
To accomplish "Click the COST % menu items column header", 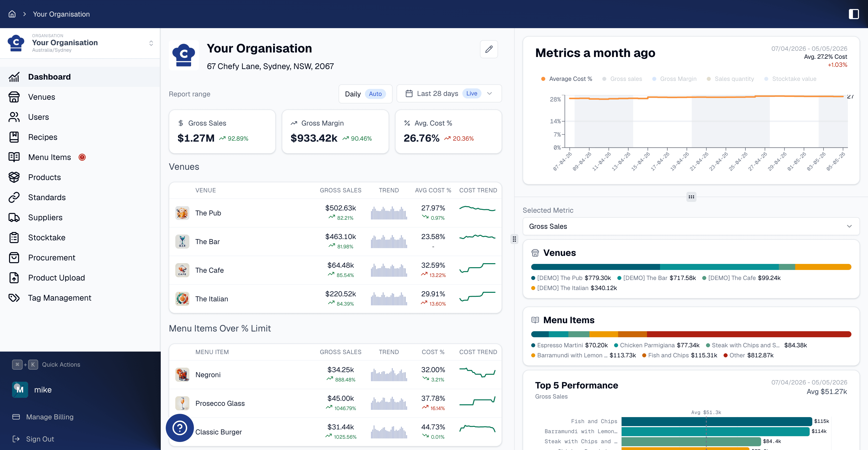I will 433,352.
